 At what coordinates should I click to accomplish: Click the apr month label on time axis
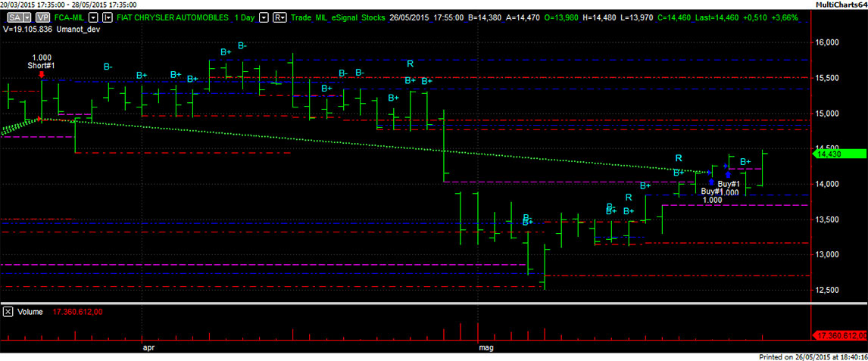tap(148, 348)
